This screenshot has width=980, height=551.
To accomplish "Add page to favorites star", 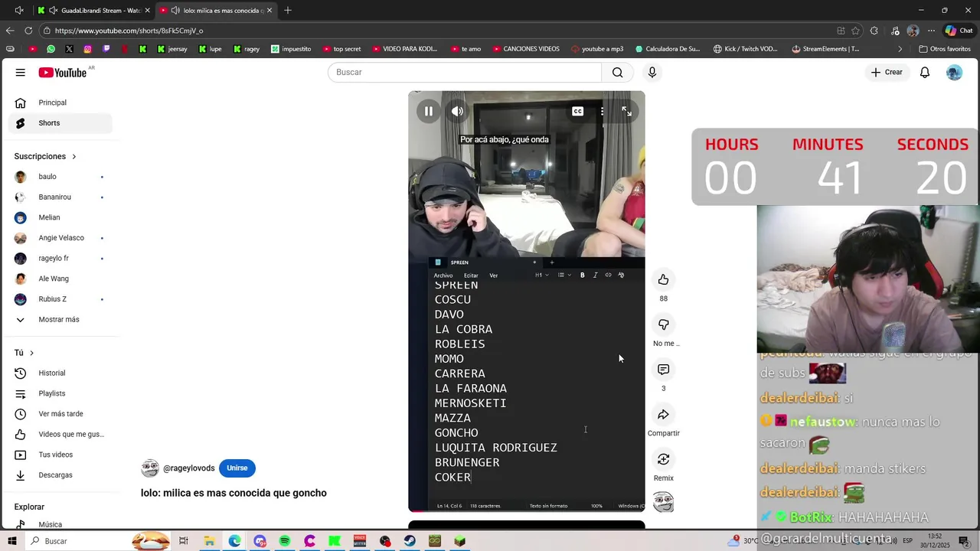I will [x=855, y=31].
